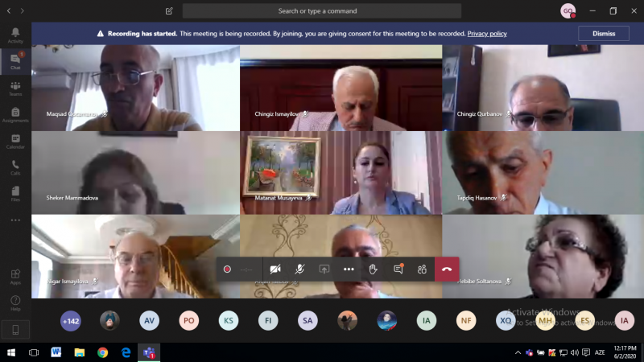644x362 pixels.
Task: Open Chat from the Teams sidebar
Action: (x=15, y=62)
